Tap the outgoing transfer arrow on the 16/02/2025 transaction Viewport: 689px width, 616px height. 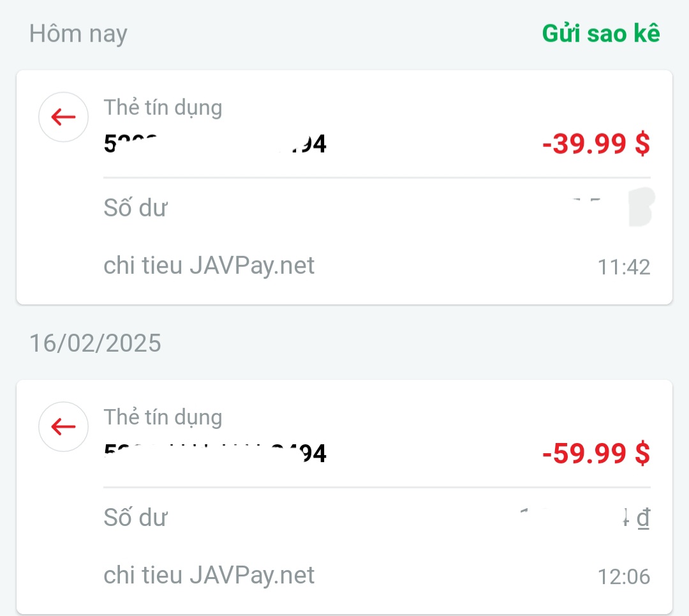(63, 426)
